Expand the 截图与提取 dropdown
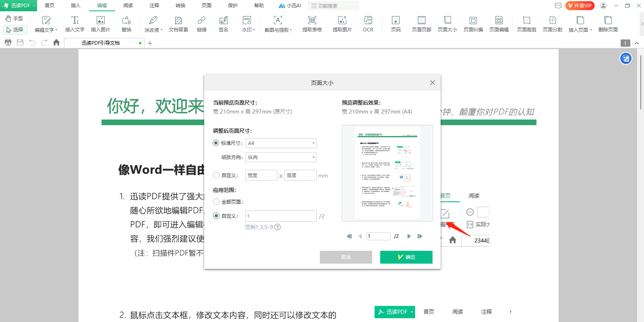 pos(291,30)
